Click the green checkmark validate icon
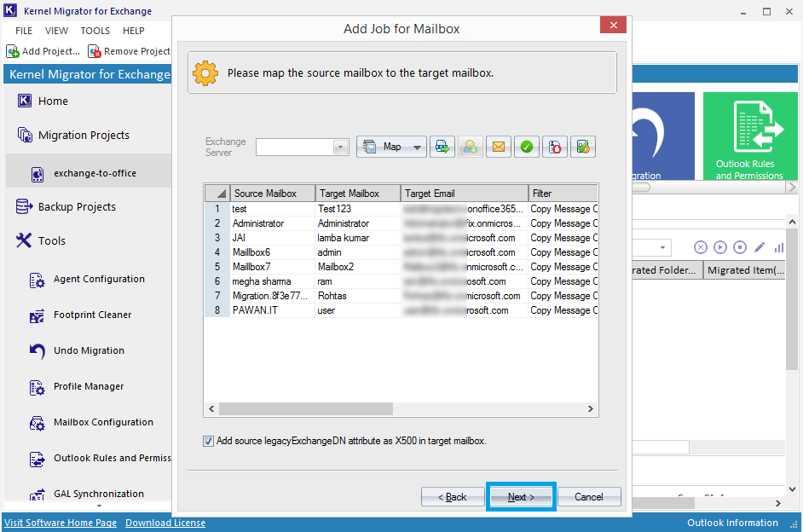803x532 pixels. pos(527,147)
